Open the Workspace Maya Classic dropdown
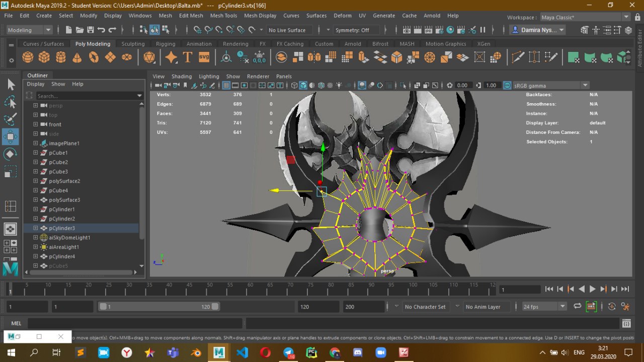 coord(586,17)
